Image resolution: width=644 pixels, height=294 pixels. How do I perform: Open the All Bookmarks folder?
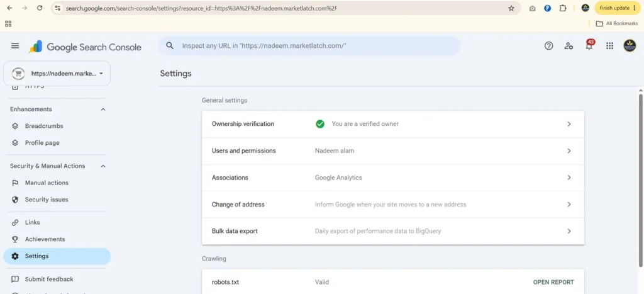[616, 23]
